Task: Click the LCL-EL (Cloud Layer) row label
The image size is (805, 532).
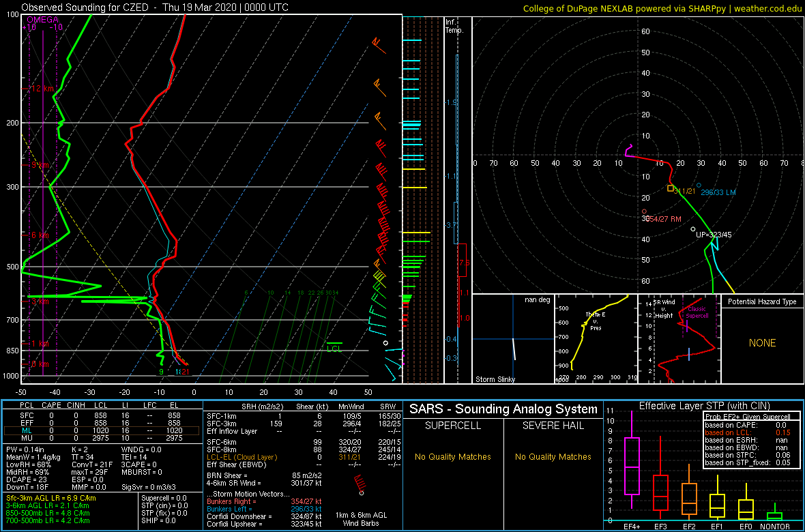Action: coord(241,456)
